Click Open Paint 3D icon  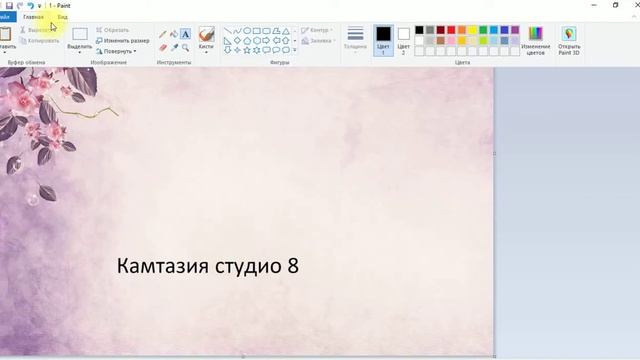tap(569, 34)
